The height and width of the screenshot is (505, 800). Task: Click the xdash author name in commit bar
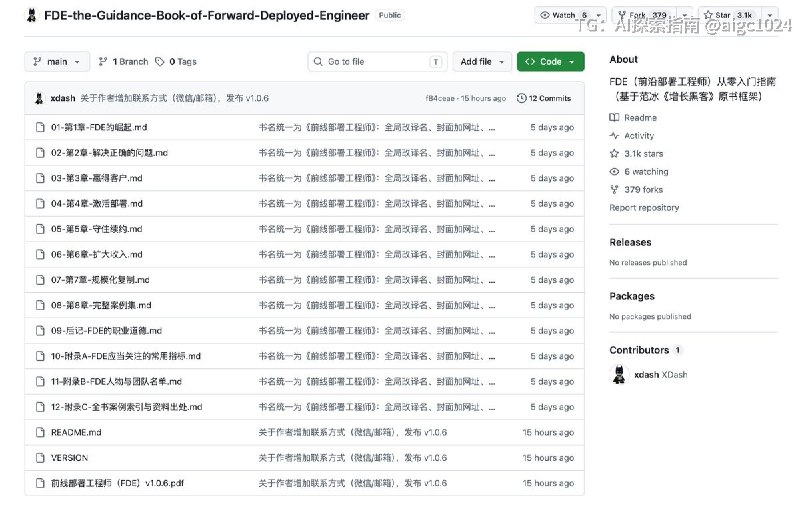(63, 98)
